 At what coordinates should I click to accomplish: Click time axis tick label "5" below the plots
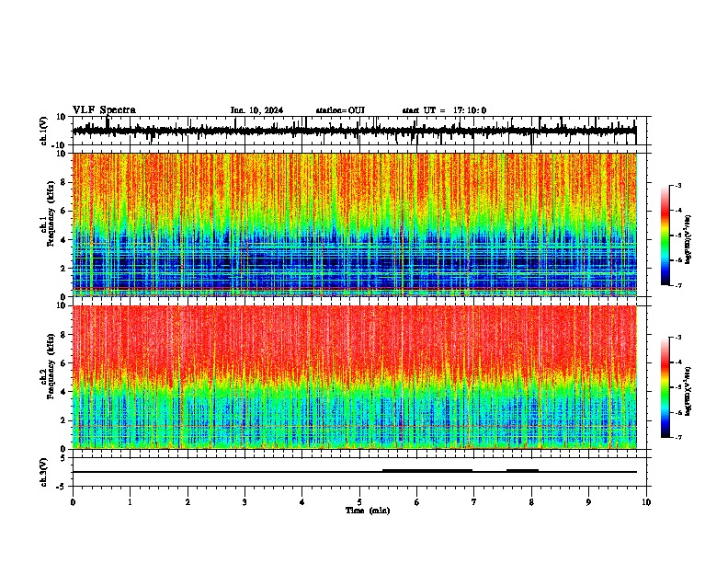click(359, 502)
